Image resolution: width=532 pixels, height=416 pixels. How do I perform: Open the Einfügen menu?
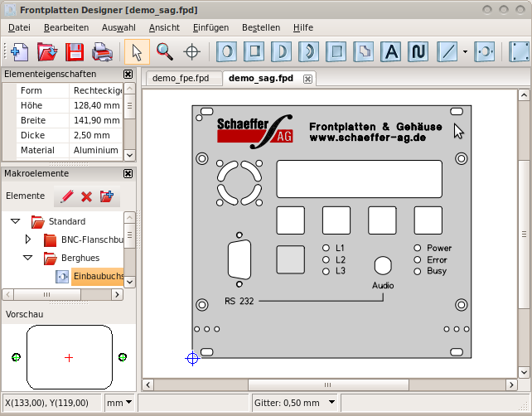click(210, 27)
